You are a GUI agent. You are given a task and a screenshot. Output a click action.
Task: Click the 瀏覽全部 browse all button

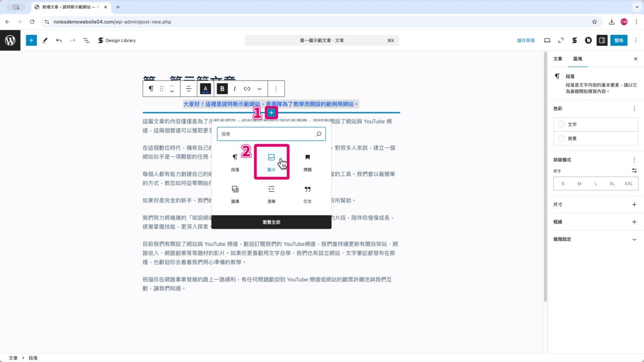pos(271,222)
